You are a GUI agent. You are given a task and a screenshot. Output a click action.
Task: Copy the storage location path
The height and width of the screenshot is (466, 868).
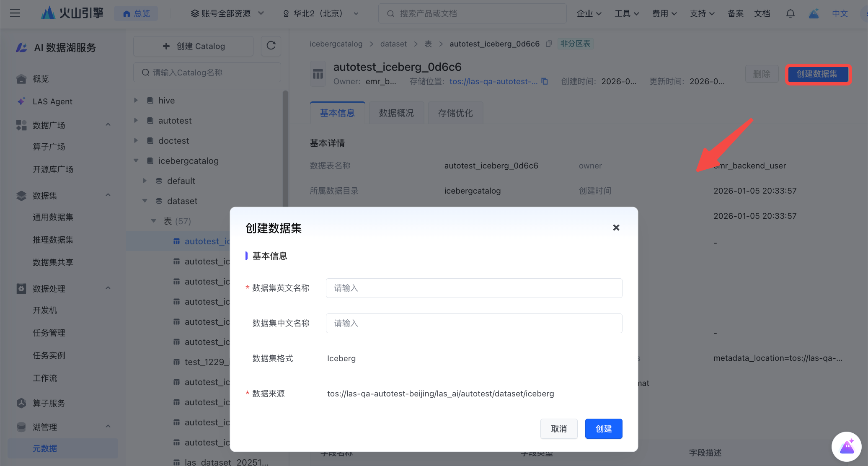point(545,81)
